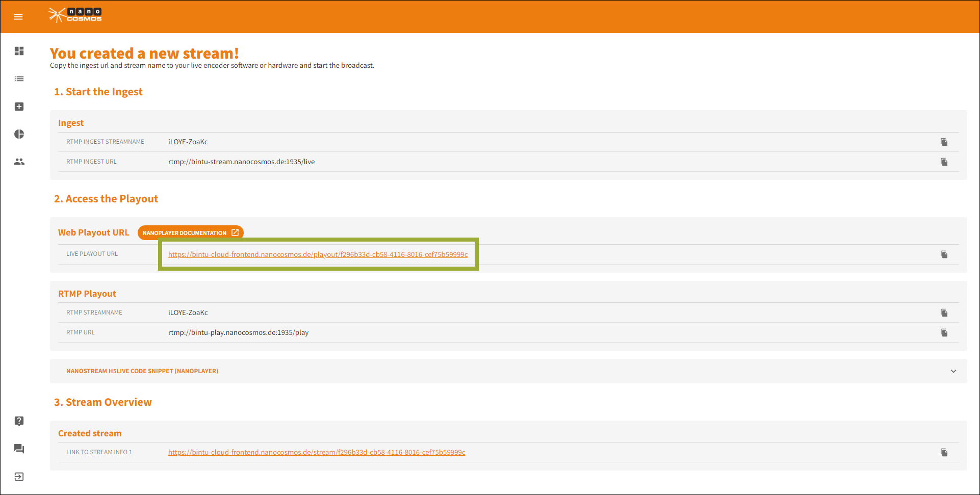Image resolution: width=980 pixels, height=495 pixels.
Task: Copy the RTMP ingest URL
Action: coord(944,162)
